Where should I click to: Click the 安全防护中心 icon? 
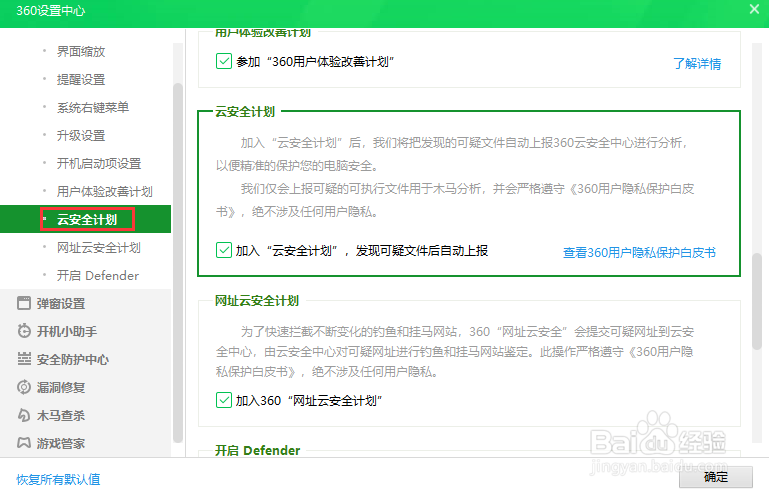click(24, 359)
